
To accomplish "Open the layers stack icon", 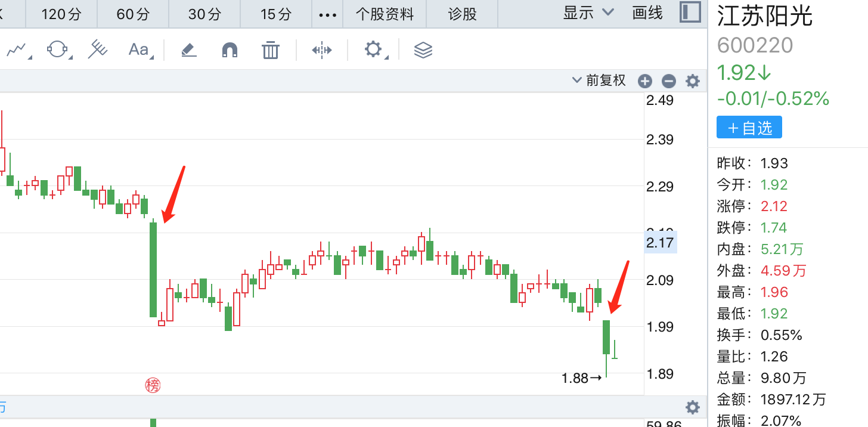I will (x=423, y=50).
